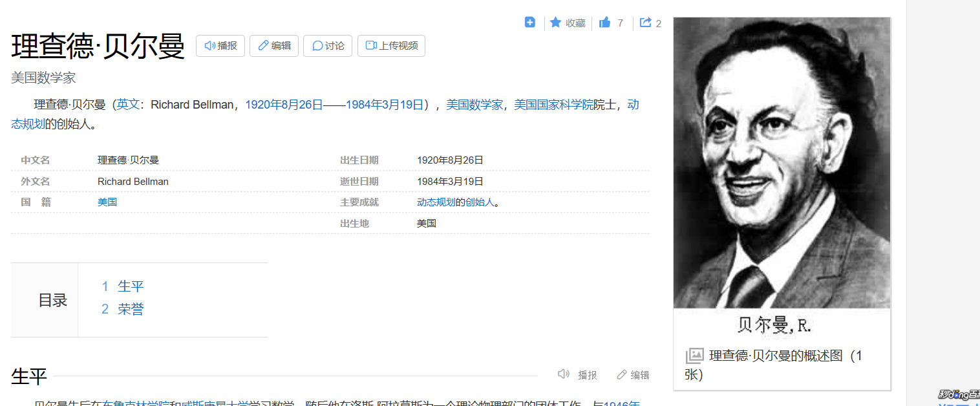Click 编辑 button beside the title
Image resolution: width=980 pixels, height=406 pixels.
274,46
